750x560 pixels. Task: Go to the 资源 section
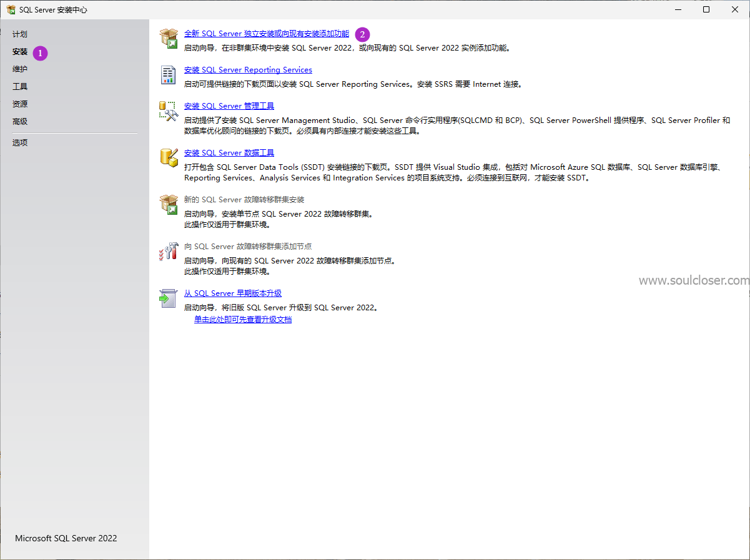click(20, 104)
